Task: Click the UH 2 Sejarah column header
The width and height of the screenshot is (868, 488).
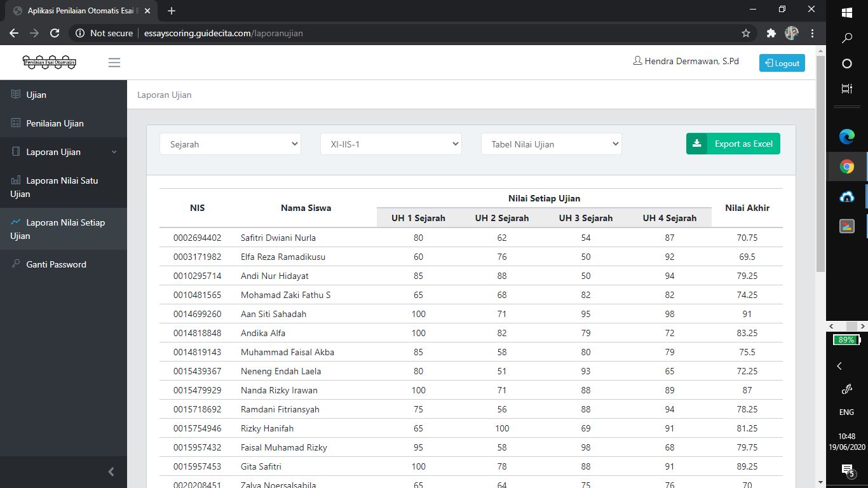Action: (x=502, y=218)
